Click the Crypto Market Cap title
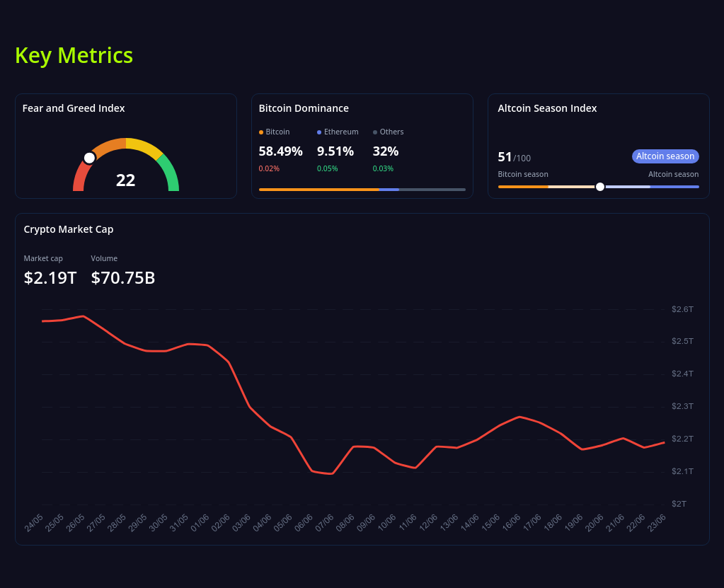 tap(69, 229)
